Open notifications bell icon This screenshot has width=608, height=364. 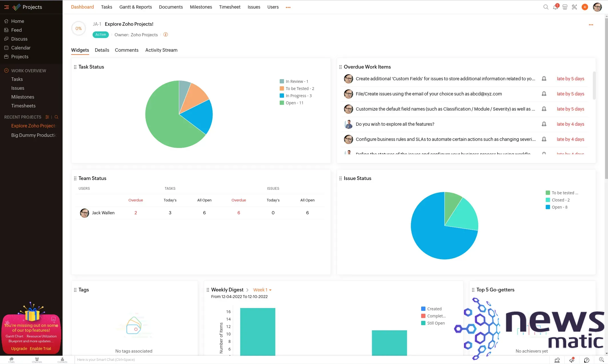coord(555,7)
